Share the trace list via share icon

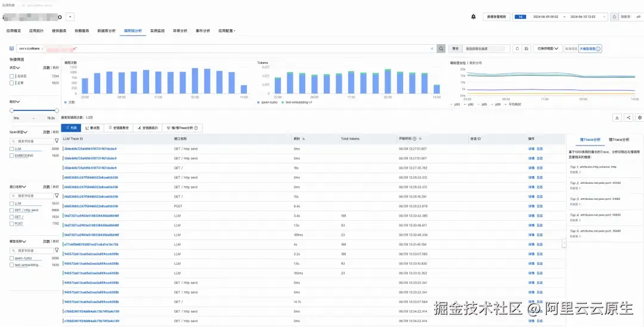point(628,118)
